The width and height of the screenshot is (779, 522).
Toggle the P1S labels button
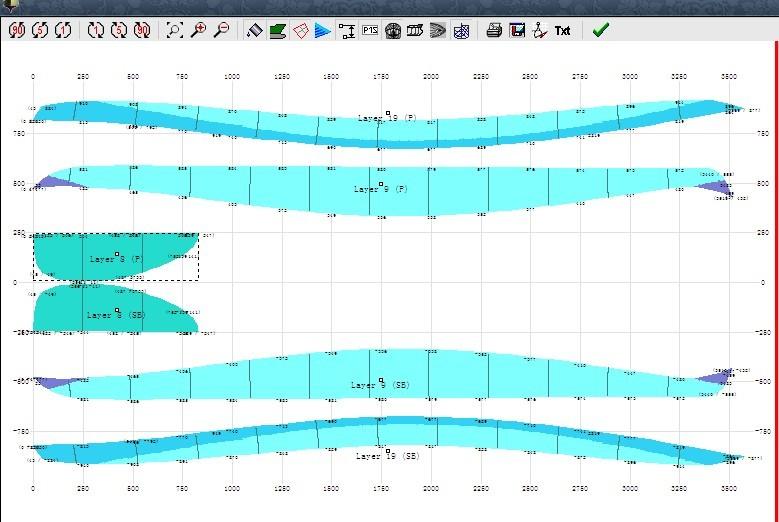[x=370, y=31]
